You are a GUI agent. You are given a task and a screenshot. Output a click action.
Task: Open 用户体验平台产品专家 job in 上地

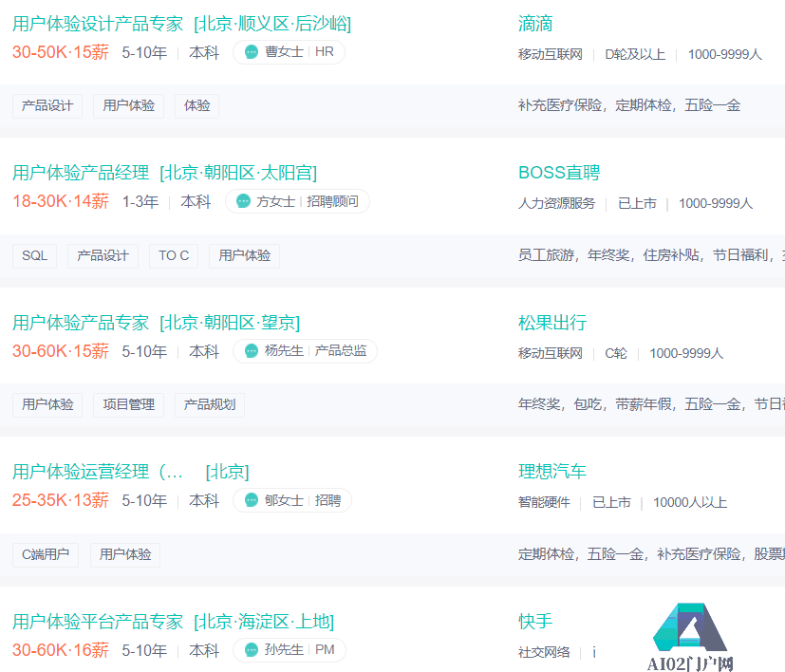pyautogui.click(x=97, y=622)
